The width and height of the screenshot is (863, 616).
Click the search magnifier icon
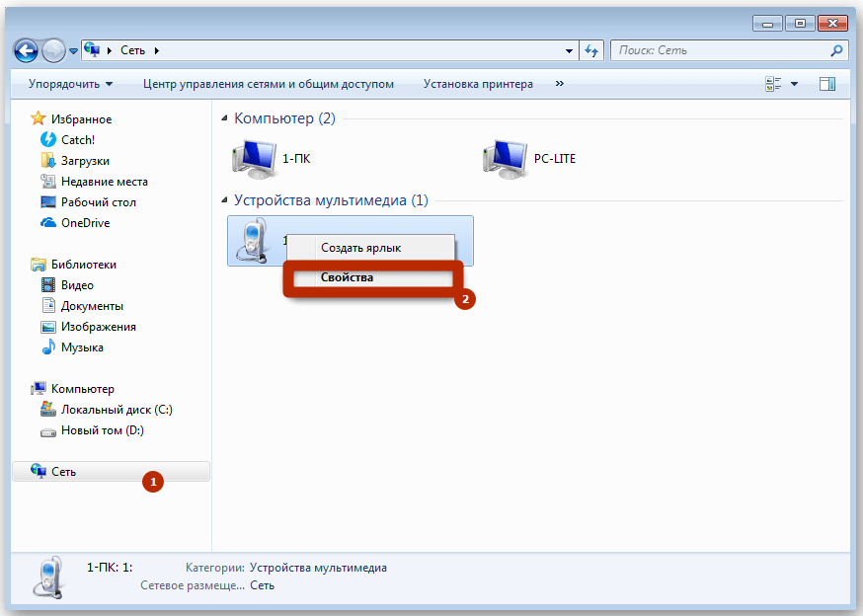coord(835,50)
